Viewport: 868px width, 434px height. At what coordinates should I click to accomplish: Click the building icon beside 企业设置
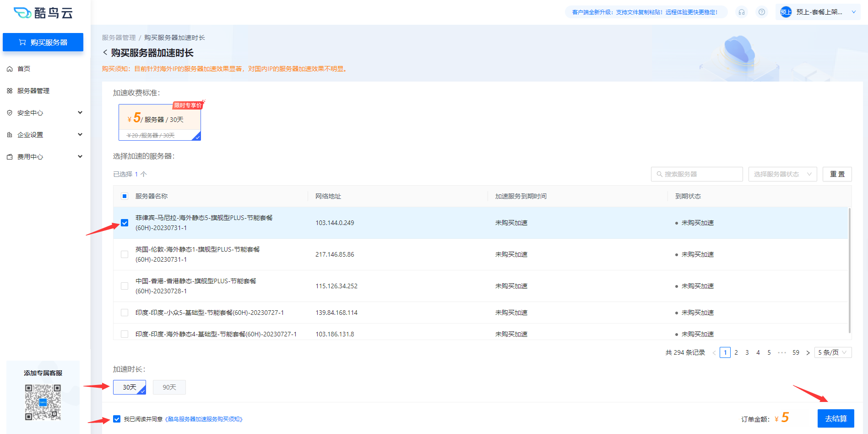[x=10, y=135]
